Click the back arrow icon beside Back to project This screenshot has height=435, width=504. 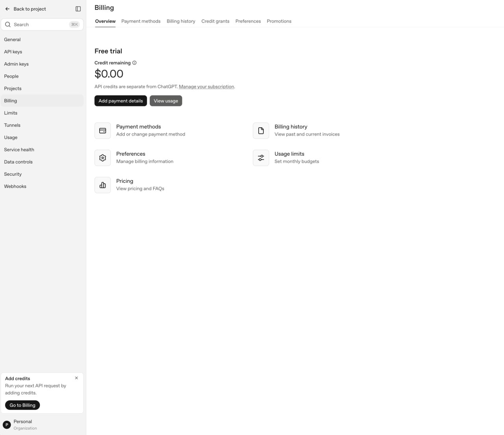click(7, 9)
